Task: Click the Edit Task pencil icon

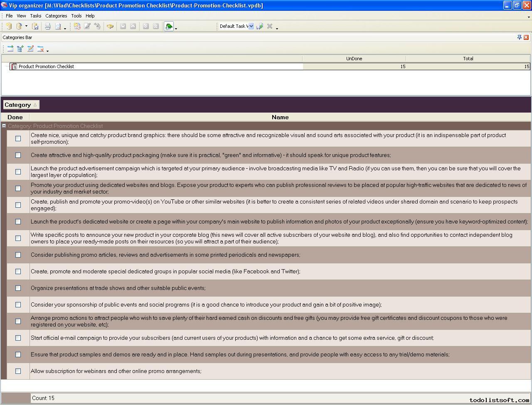Action: pos(87,27)
